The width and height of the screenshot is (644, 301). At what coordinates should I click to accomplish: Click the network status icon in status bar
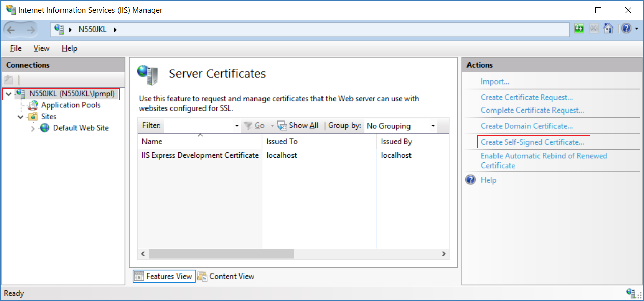[x=632, y=293]
